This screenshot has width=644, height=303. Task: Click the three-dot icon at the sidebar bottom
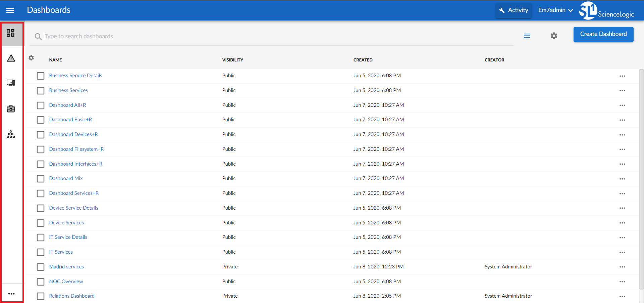pyautogui.click(x=11, y=294)
